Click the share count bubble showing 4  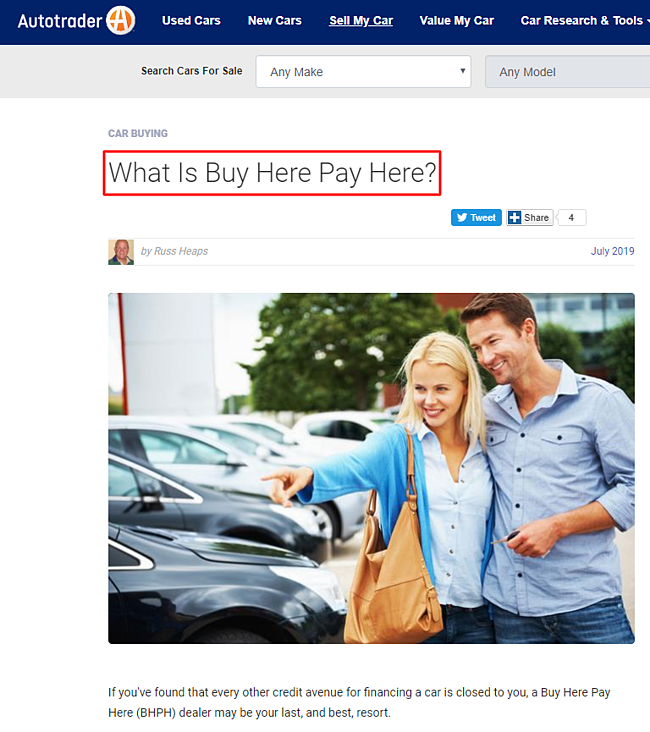coord(571,218)
